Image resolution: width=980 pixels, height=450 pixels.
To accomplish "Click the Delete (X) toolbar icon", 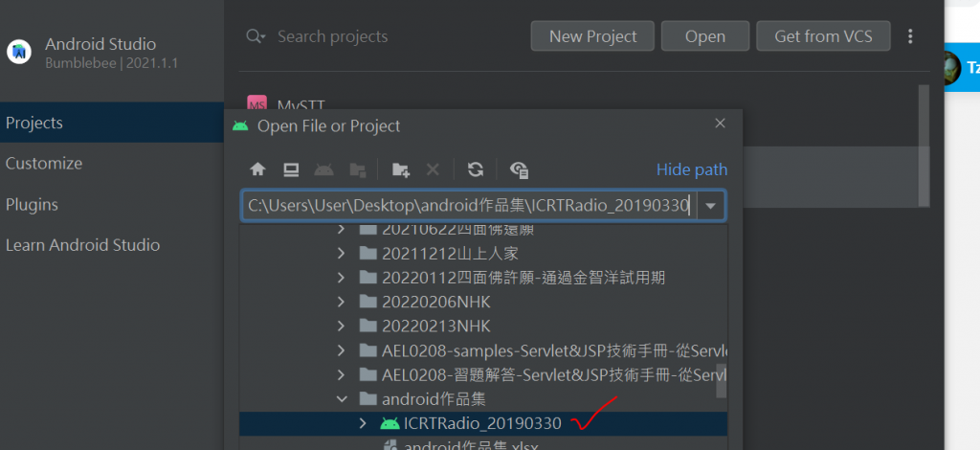I will coord(433,169).
